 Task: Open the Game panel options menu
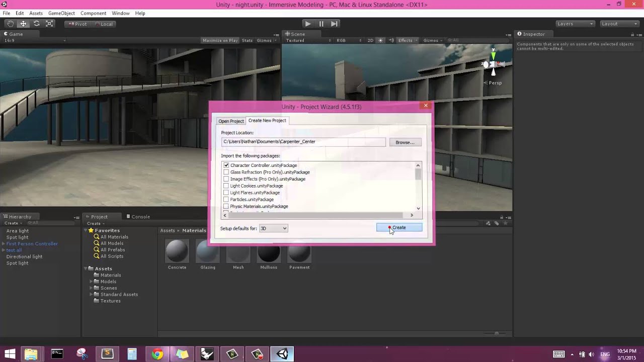(x=277, y=34)
